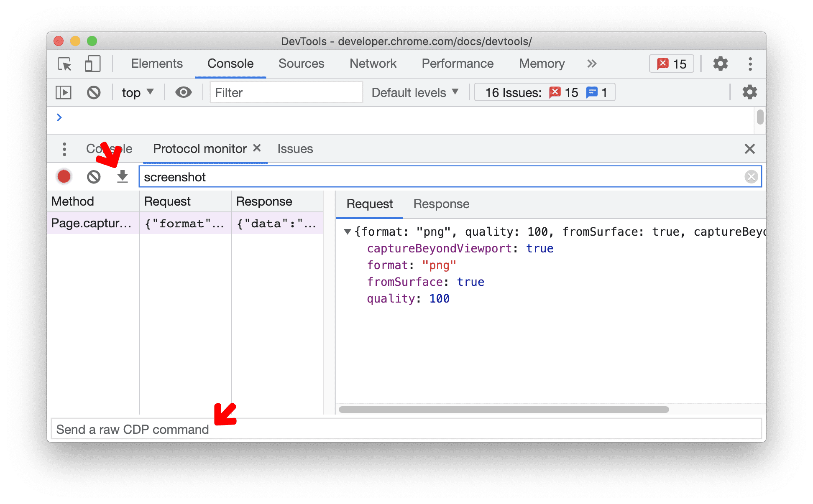Clear the screenshot filter input field
This screenshot has height=504, width=813.
coord(752,176)
